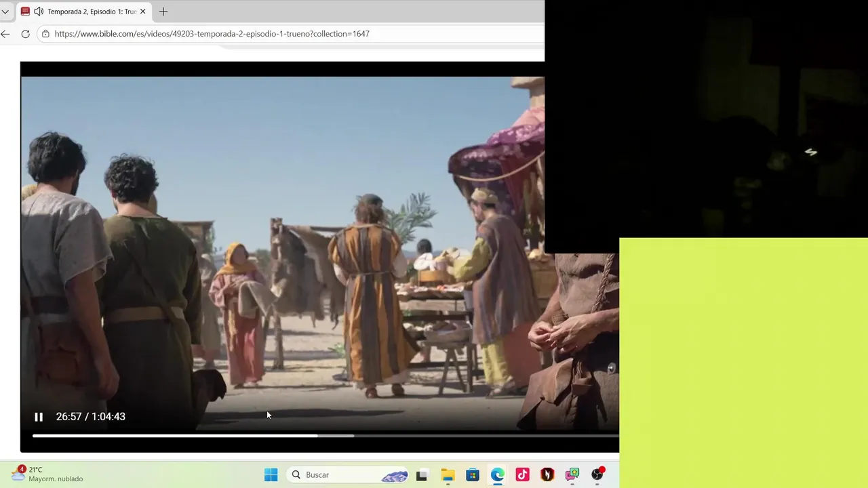Image resolution: width=868 pixels, height=488 pixels.
Task: Mute the tab audio speaker icon
Action: (39, 12)
